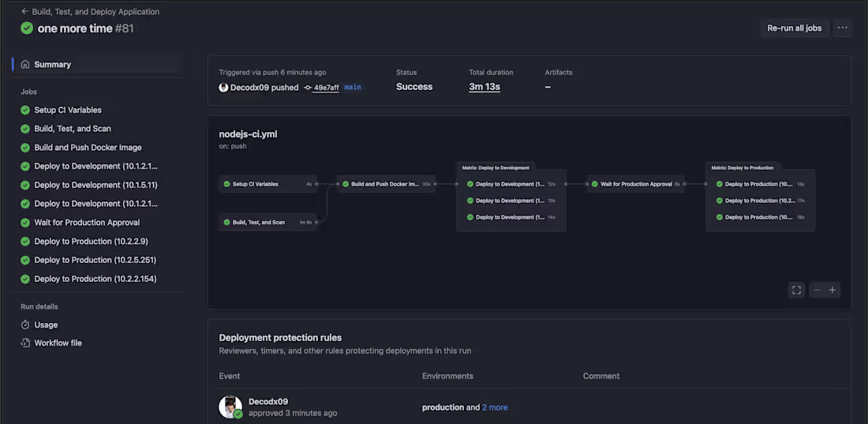This screenshot has width=868, height=424.
Task: Click the green check beside run title one more time
Action: (x=27, y=28)
